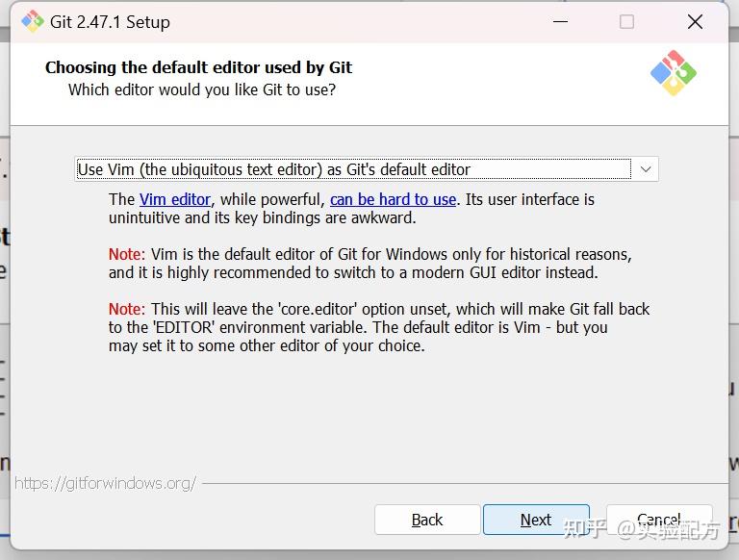
Task: Click the Git icon in the title bar
Action: 33,22
